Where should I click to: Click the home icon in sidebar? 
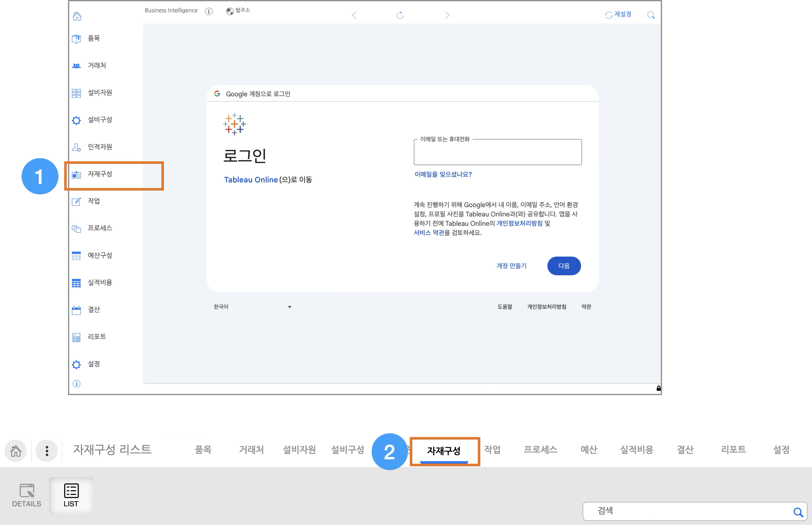click(x=77, y=16)
